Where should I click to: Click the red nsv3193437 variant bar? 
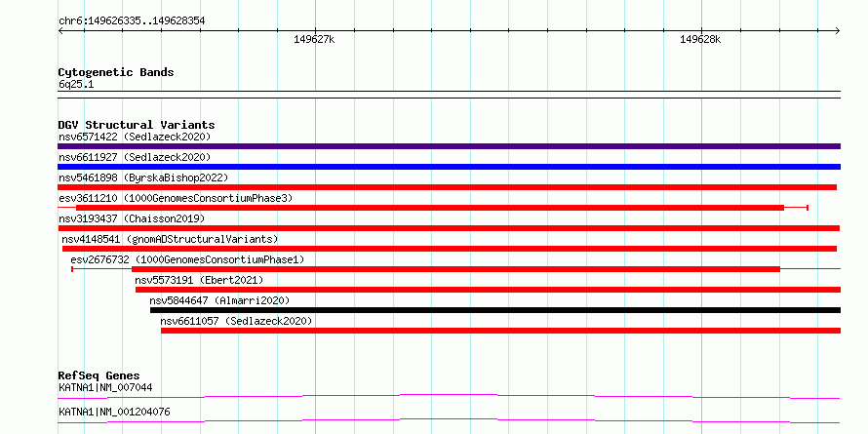[x=449, y=228]
